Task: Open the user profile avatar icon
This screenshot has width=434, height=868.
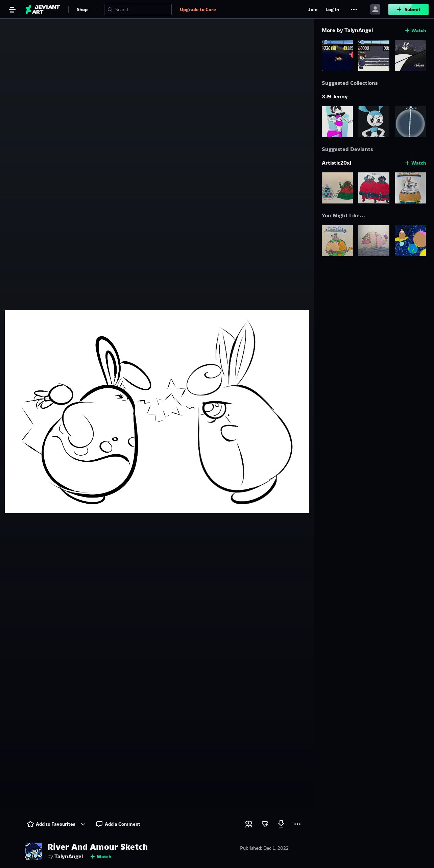Action: click(375, 9)
